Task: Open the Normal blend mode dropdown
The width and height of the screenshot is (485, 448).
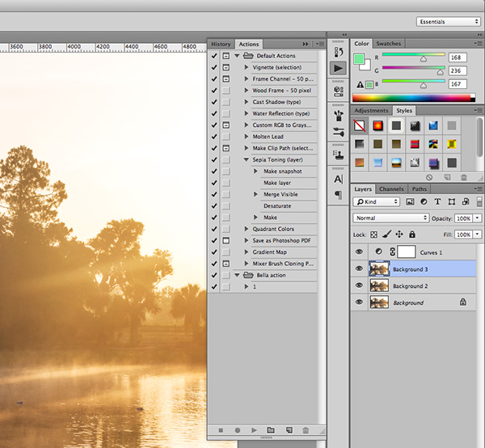Action: coord(391,218)
